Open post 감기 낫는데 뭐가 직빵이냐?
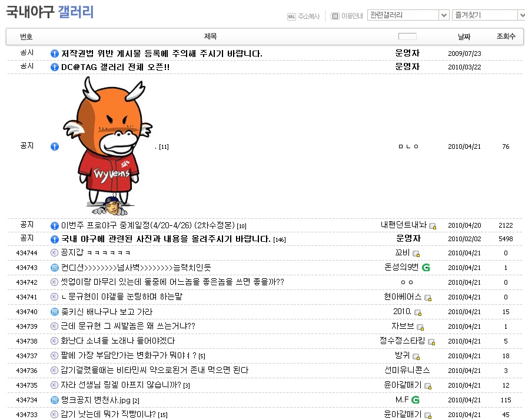 click(108, 415)
